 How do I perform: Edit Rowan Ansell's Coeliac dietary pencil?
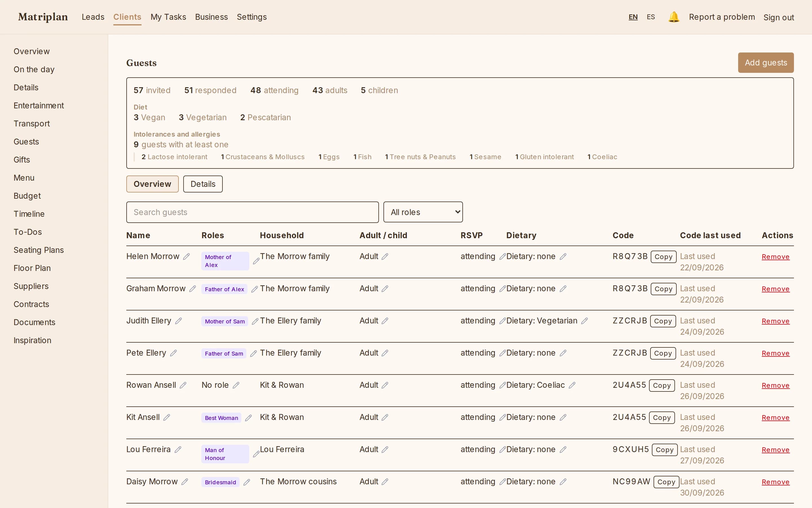572,385
